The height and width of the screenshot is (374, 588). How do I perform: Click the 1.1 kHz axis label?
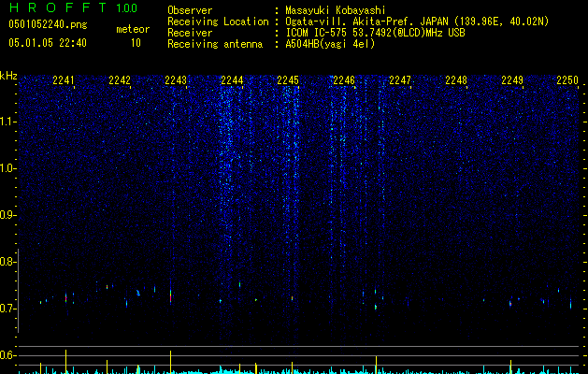point(8,122)
